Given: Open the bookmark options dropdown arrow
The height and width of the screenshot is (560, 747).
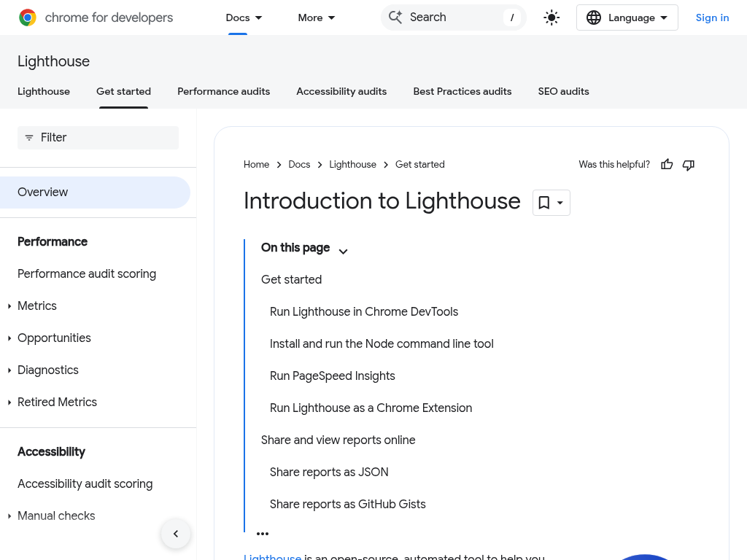Looking at the screenshot, I should 560,203.
